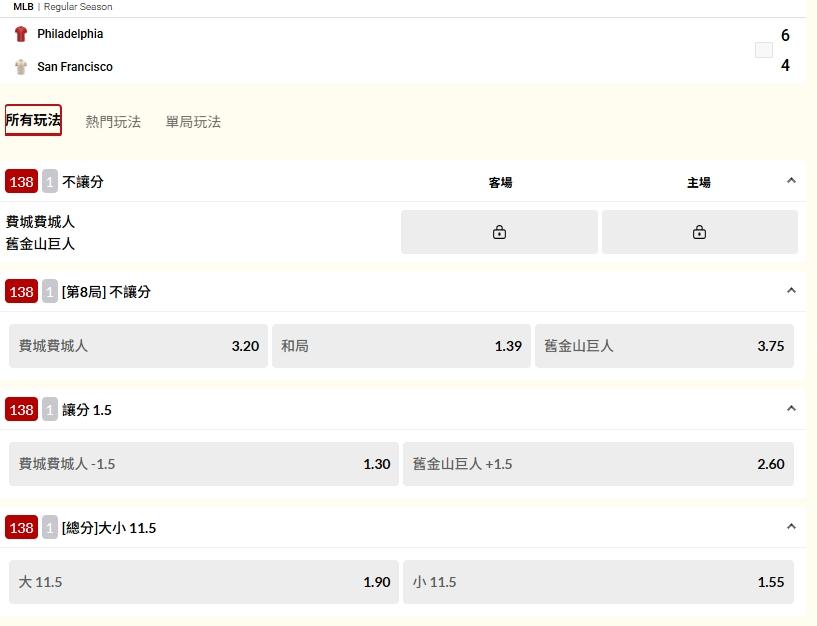
Task: Click the small square box beside the scores
Action: point(764,50)
